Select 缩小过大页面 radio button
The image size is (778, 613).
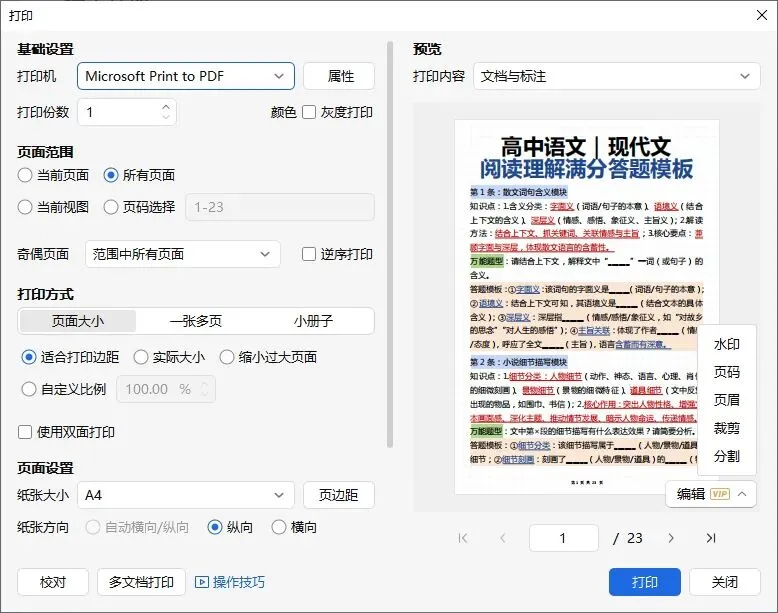(227, 357)
